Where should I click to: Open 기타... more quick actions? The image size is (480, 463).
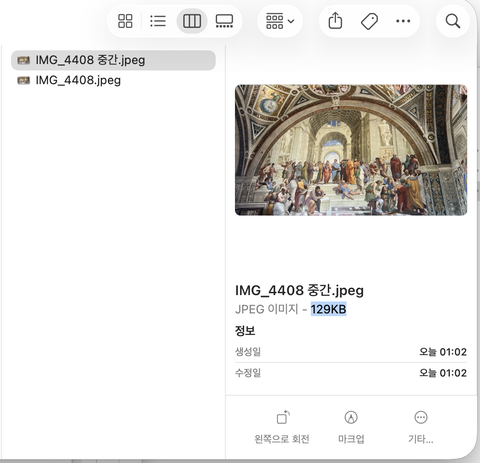(421, 427)
